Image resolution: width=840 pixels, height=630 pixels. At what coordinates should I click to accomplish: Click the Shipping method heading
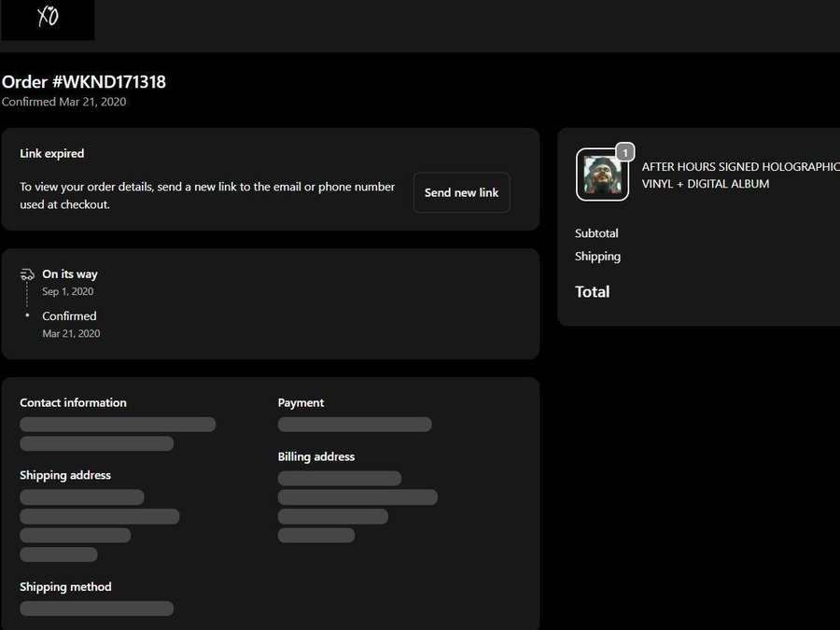tap(65, 587)
